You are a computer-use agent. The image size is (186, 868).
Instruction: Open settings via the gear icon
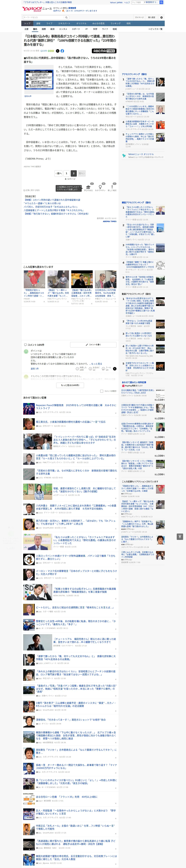click(161, 18)
